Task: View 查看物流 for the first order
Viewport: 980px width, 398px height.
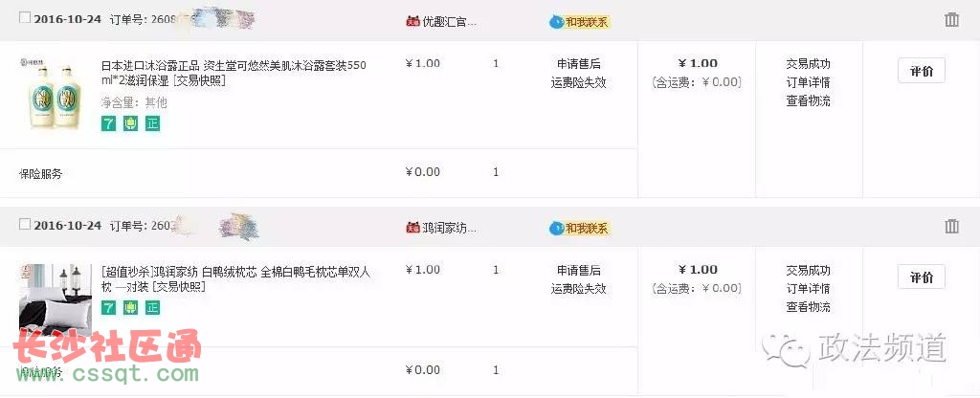Action: pyautogui.click(x=808, y=100)
